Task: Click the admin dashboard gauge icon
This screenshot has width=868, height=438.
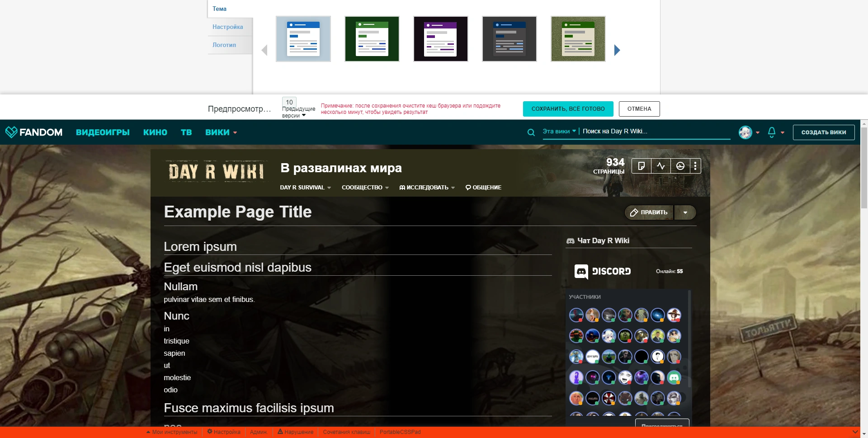Action: (680, 166)
